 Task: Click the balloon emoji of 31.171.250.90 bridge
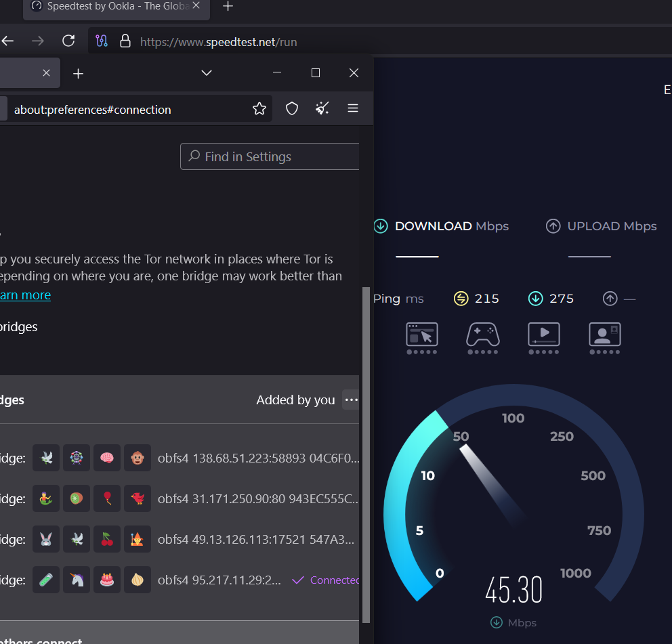pyautogui.click(x=107, y=498)
